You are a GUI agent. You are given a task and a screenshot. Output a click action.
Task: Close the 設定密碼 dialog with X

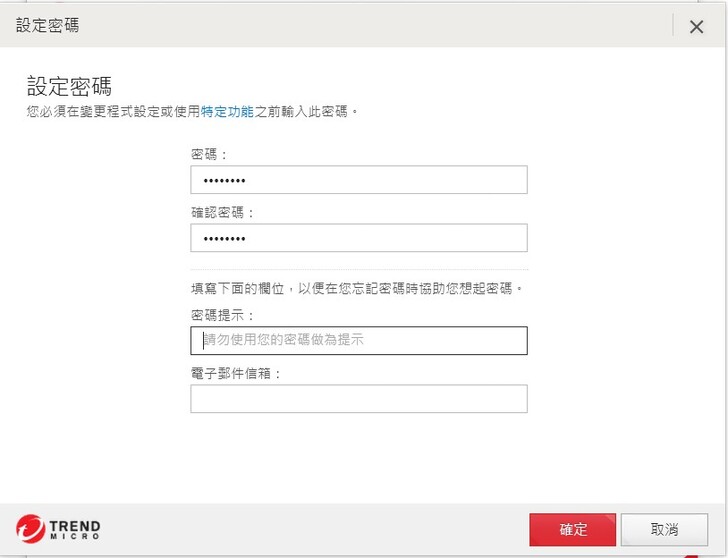(x=697, y=27)
